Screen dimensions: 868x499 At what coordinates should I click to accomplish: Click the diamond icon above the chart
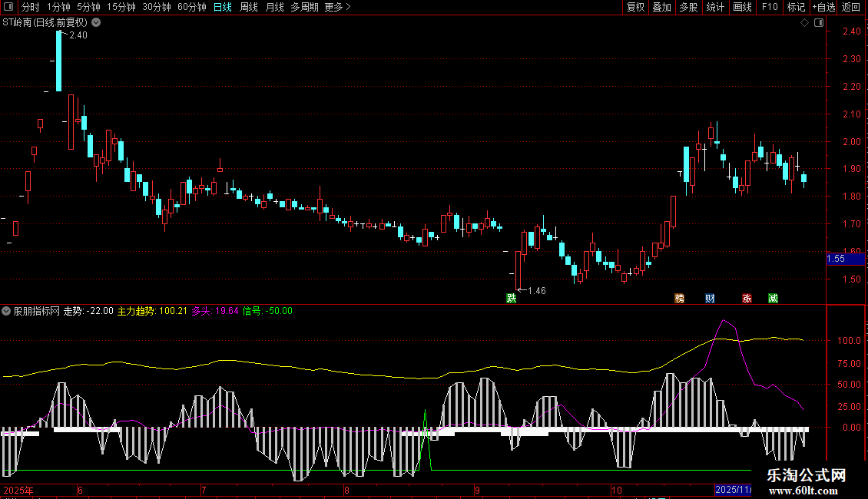click(805, 23)
